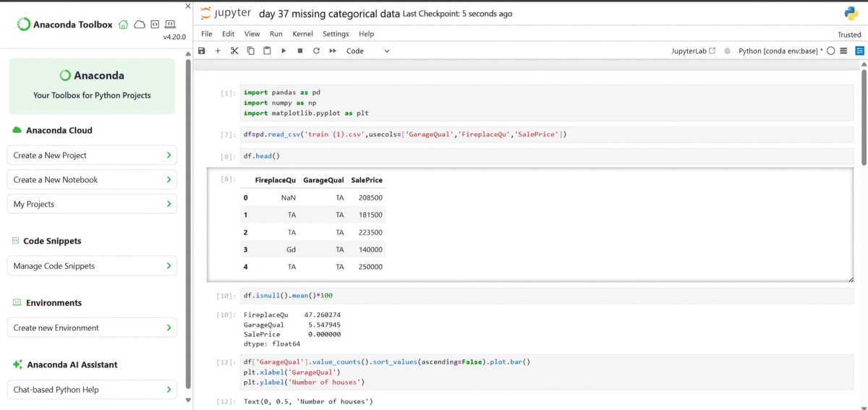The width and height of the screenshot is (868, 410).
Task: Click the v4.20.0 version label
Action: [175, 37]
